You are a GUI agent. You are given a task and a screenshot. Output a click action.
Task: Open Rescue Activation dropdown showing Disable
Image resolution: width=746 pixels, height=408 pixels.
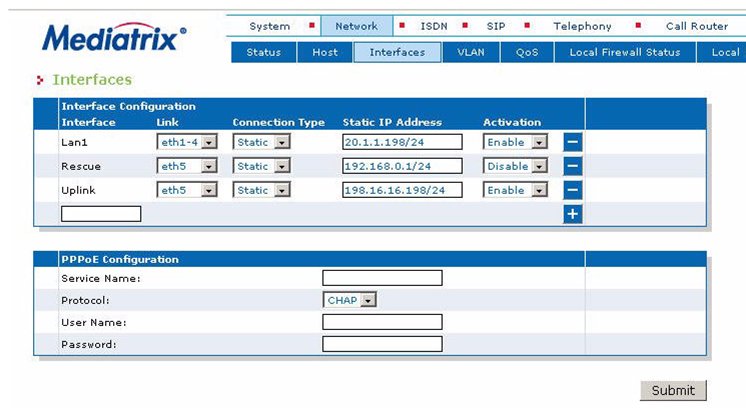515,166
